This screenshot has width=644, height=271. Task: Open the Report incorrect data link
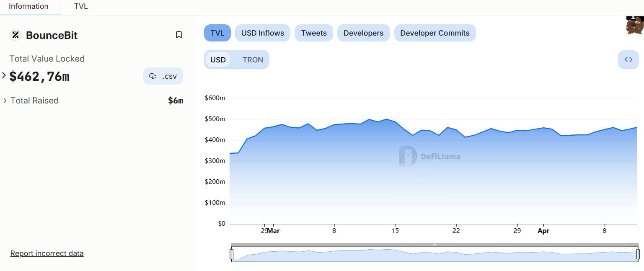pos(47,253)
